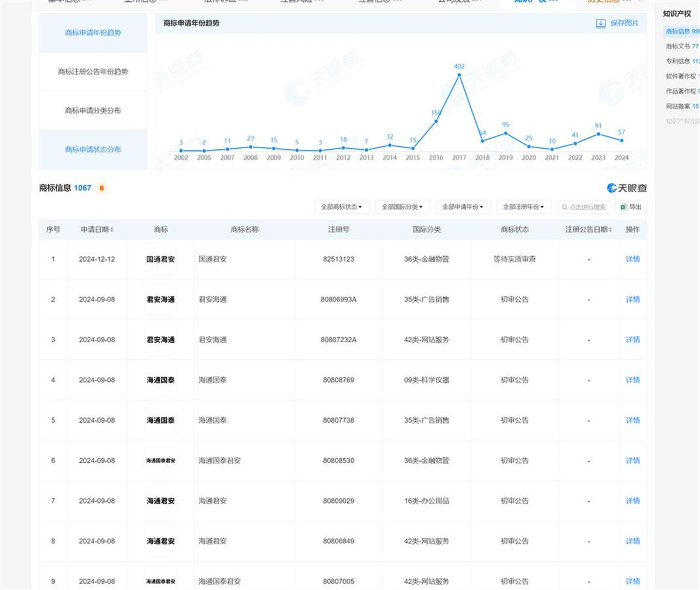Click the download icon beside 保存图片
The image size is (700, 590).
[x=600, y=23]
